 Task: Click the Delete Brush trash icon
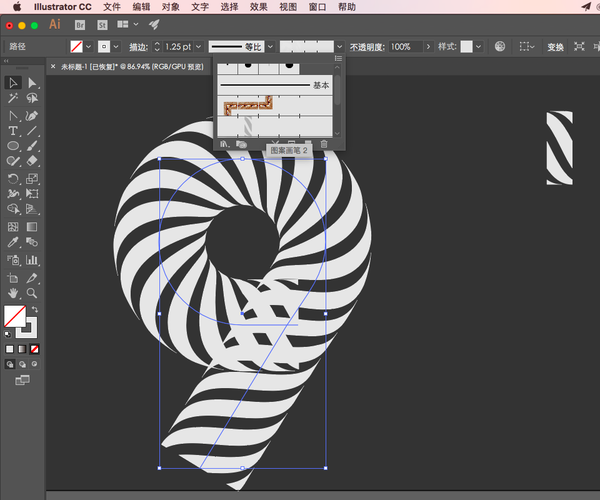[324, 145]
